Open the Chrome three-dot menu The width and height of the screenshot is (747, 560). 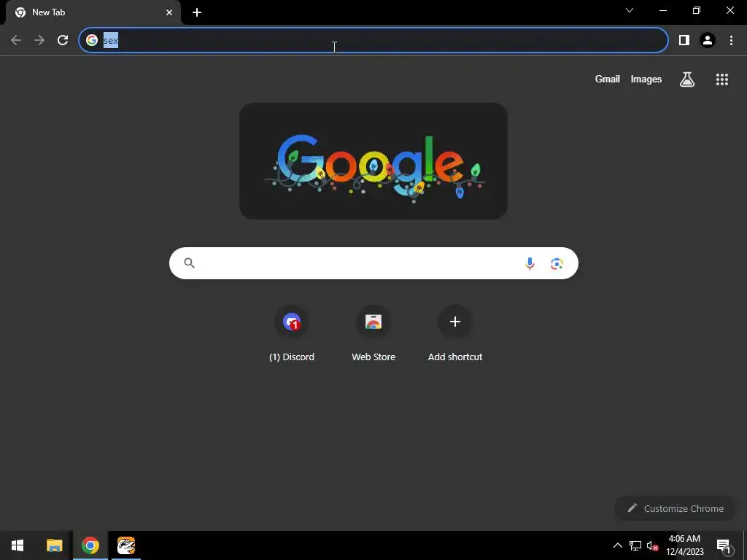(731, 40)
